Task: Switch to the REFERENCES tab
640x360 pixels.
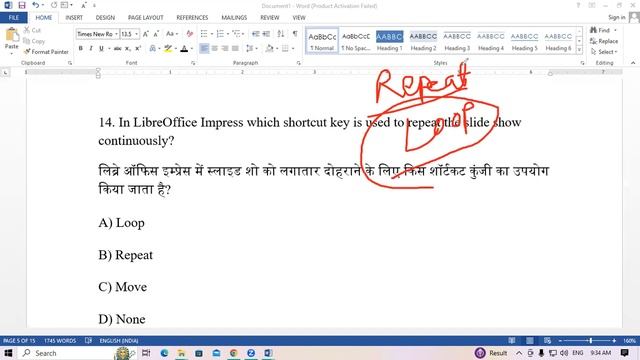Action: point(192,18)
